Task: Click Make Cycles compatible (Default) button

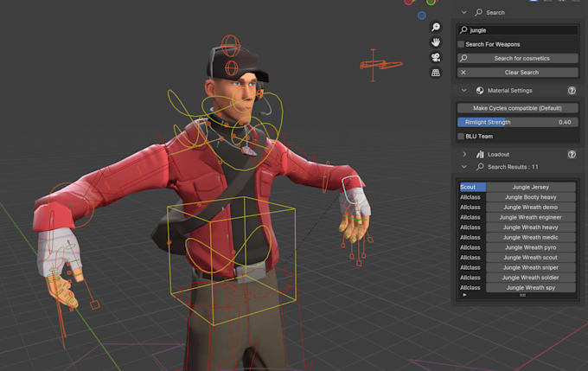Action: pos(517,108)
